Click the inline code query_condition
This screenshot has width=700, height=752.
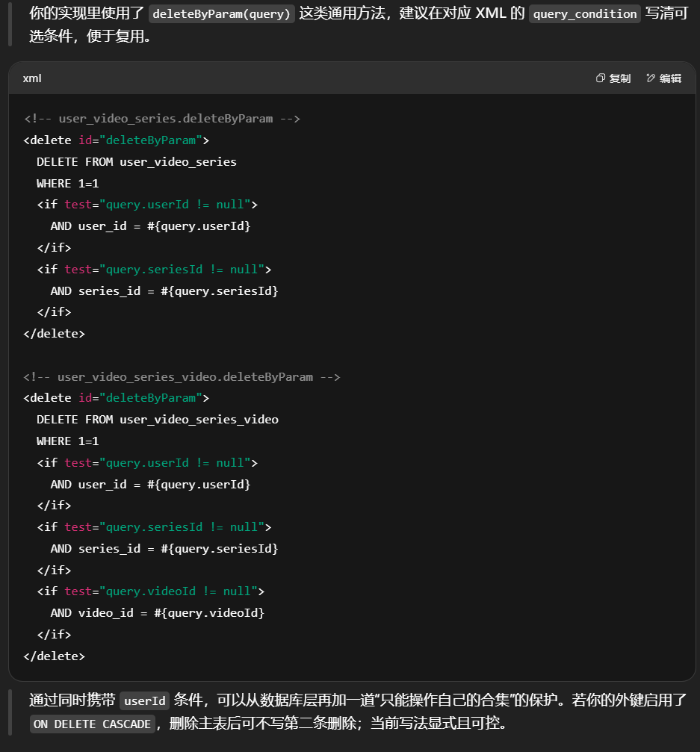tap(584, 14)
